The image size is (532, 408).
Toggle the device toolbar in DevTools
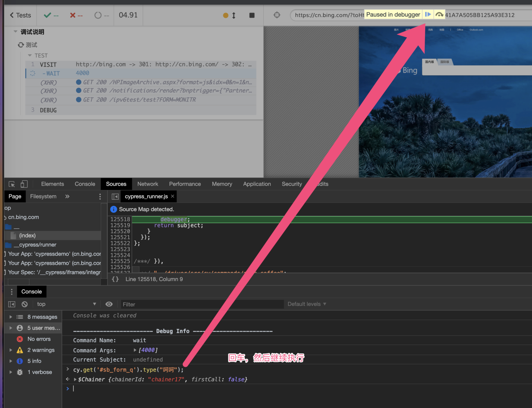click(x=24, y=184)
